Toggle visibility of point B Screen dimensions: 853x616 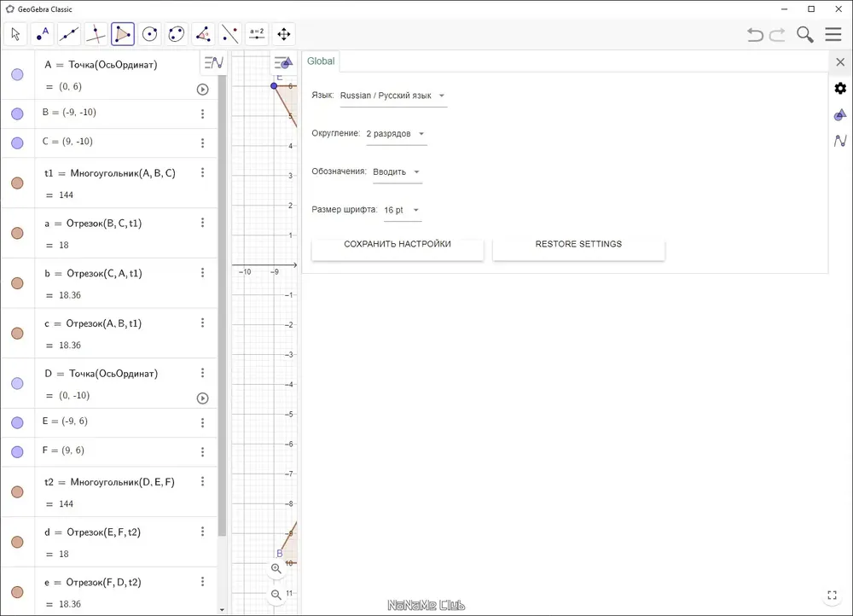17,113
